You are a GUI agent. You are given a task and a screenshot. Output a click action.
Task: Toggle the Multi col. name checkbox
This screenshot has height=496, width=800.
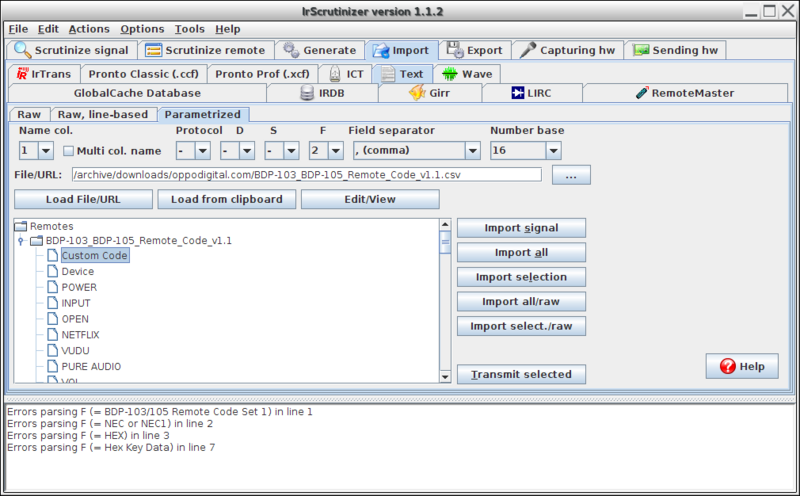[x=68, y=151]
